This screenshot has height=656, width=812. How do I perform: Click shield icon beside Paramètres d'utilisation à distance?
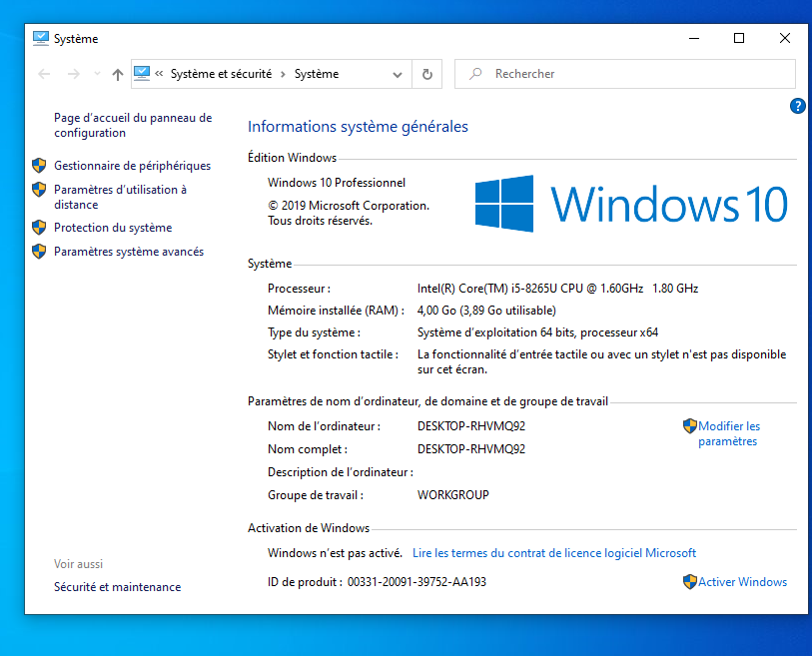click(x=39, y=190)
